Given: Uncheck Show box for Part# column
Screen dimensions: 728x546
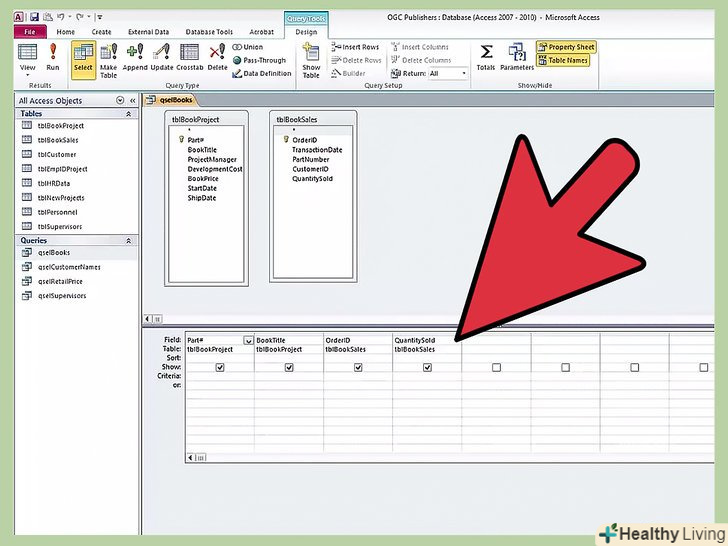Looking at the screenshot, I should pos(220,368).
